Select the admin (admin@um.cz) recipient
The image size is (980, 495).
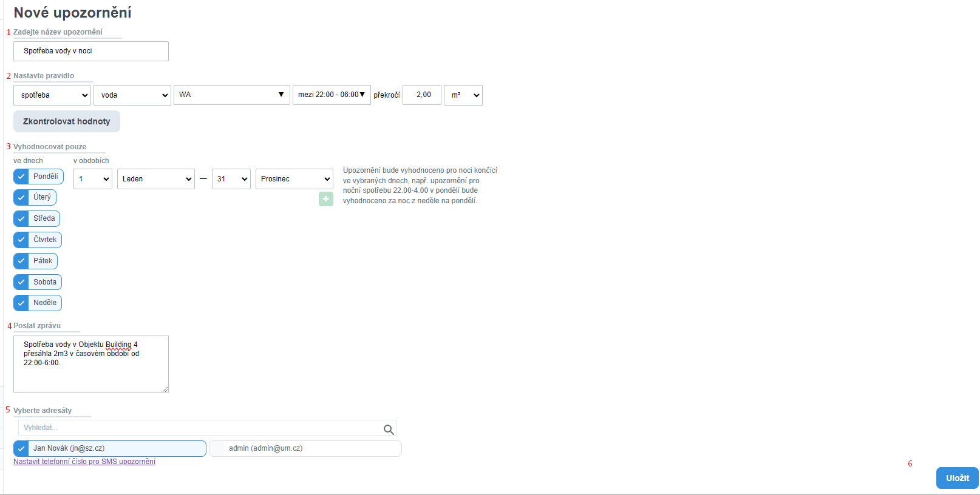pyautogui.click(x=305, y=448)
